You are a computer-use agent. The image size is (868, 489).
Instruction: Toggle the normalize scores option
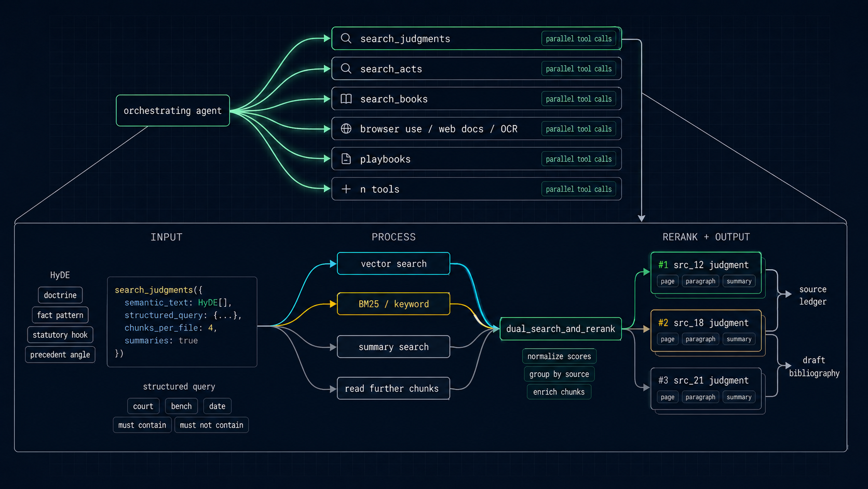click(x=559, y=356)
